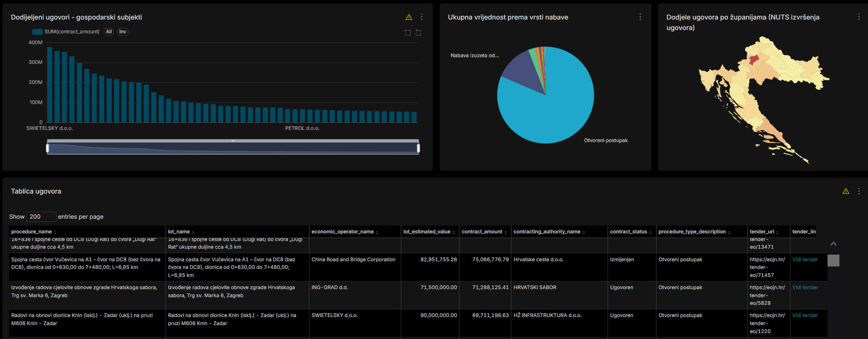
Task: Select all legend series with the All button
Action: pyautogui.click(x=109, y=32)
